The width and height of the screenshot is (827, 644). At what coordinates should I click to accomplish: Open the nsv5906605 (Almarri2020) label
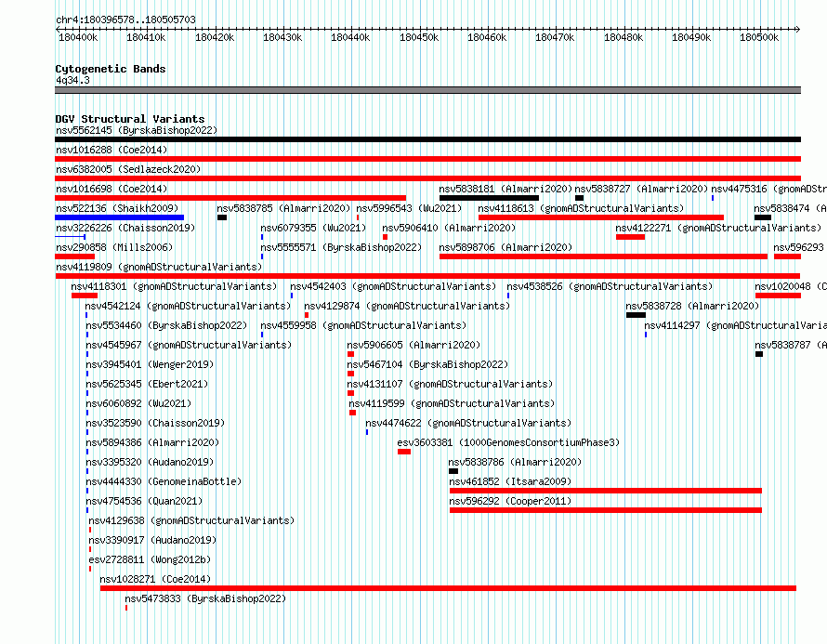pos(414,345)
